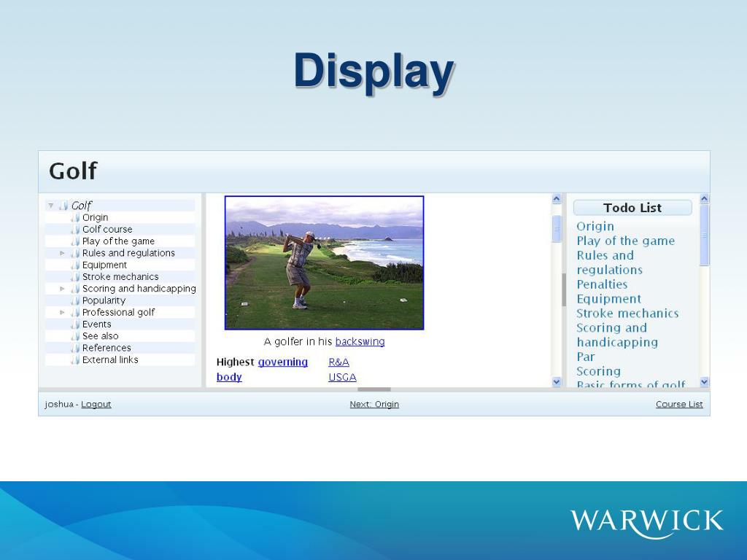747x560 pixels.
Task: Open the R&A link
Action: (x=338, y=362)
